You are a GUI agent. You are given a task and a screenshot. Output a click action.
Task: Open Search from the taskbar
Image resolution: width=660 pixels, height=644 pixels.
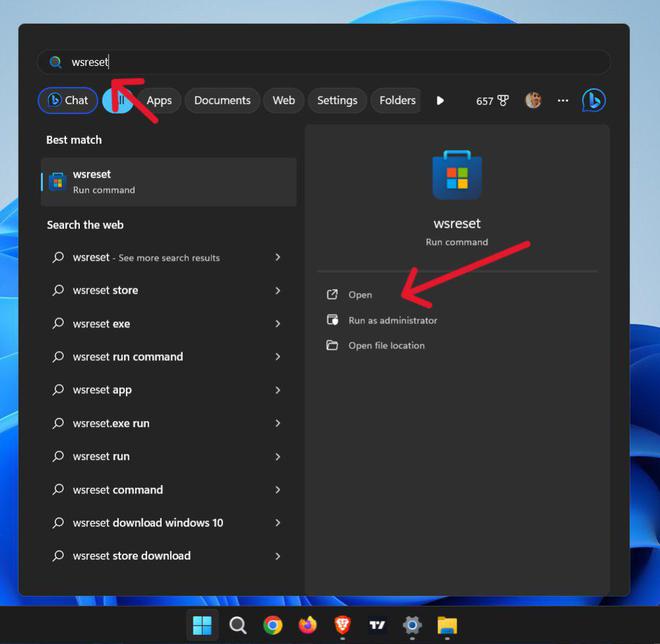pyautogui.click(x=238, y=625)
